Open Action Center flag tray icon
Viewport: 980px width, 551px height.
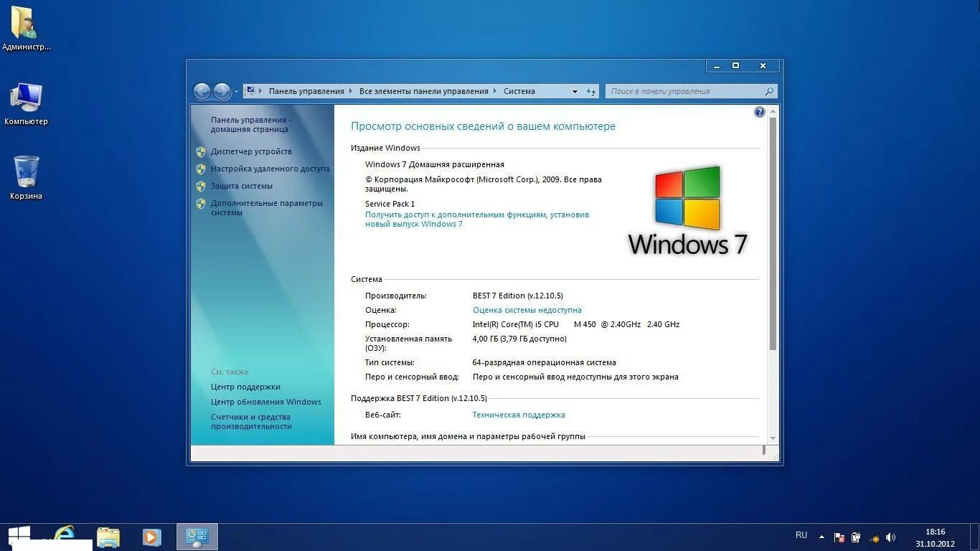point(839,537)
